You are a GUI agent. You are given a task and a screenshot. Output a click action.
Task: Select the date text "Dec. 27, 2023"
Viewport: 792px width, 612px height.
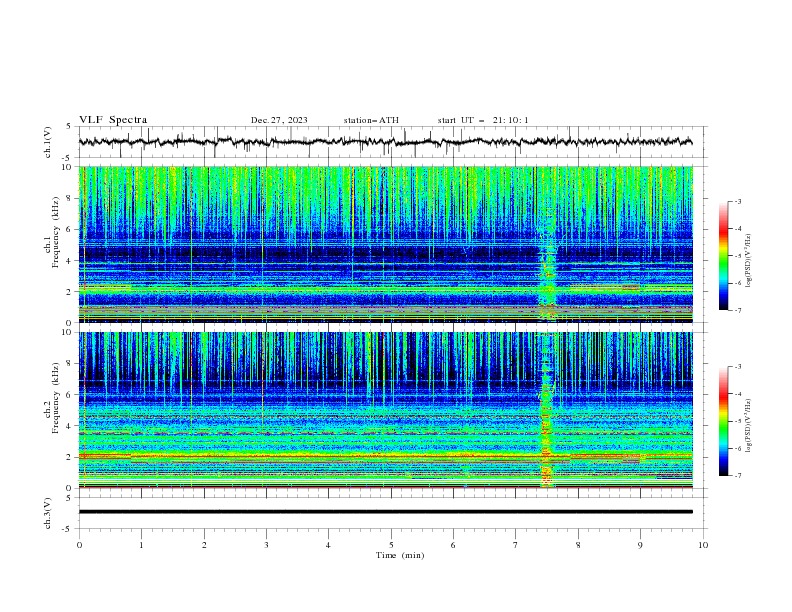(x=279, y=120)
